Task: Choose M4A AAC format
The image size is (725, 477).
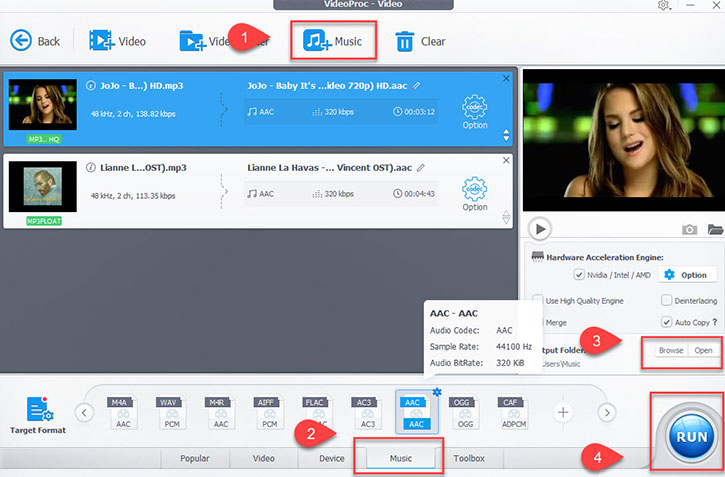Action: 123,412
